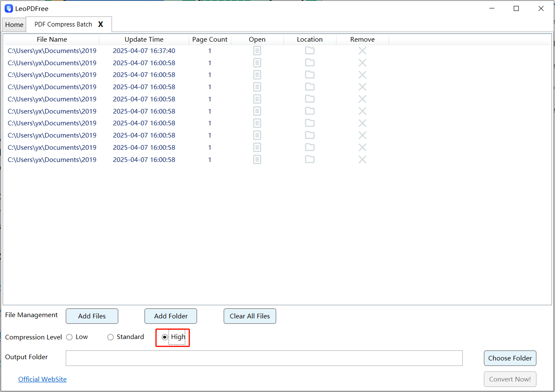Image resolution: width=555 pixels, height=392 pixels.
Task: Switch to the Home tab
Action: [14, 25]
